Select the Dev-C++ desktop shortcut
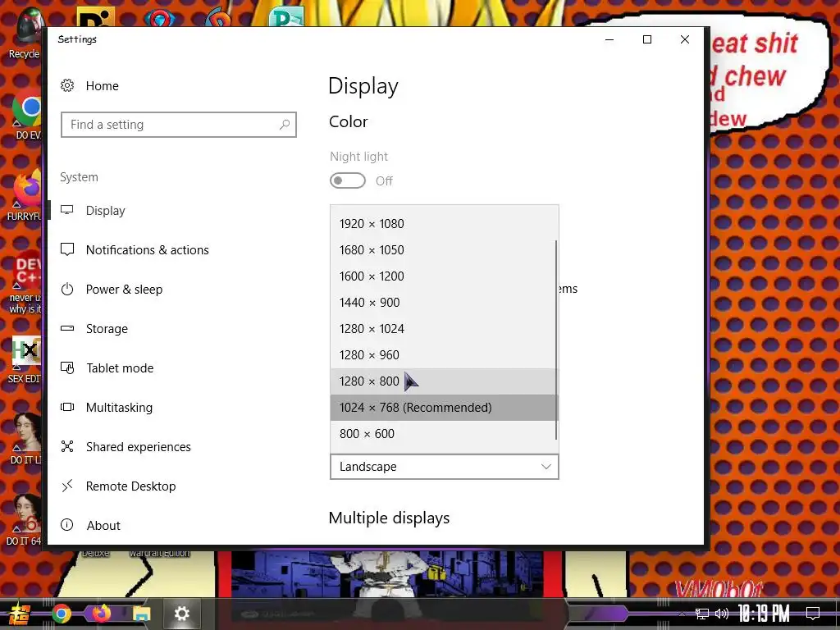 point(27,282)
